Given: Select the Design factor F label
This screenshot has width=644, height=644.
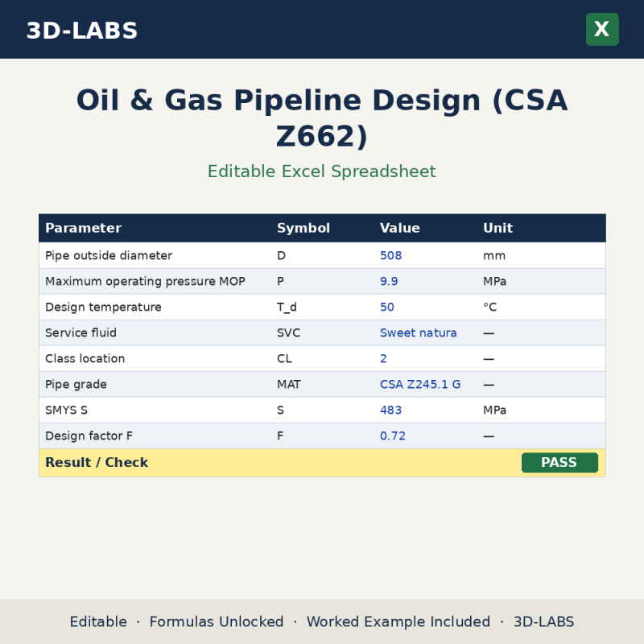Looking at the screenshot, I should coord(89,436).
